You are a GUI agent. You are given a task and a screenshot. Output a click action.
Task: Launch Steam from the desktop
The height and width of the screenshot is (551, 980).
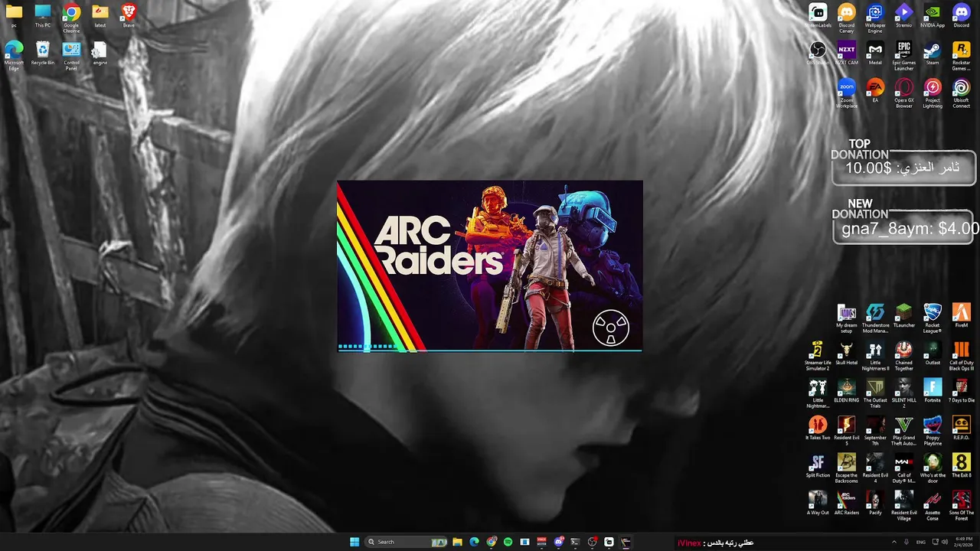pos(933,53)
